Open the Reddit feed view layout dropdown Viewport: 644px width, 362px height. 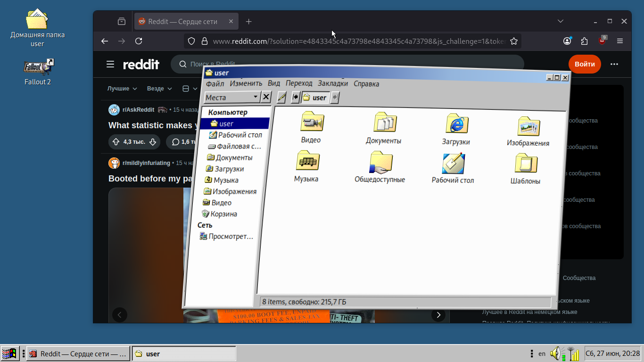pyautogui.click(x=190, y=89)
